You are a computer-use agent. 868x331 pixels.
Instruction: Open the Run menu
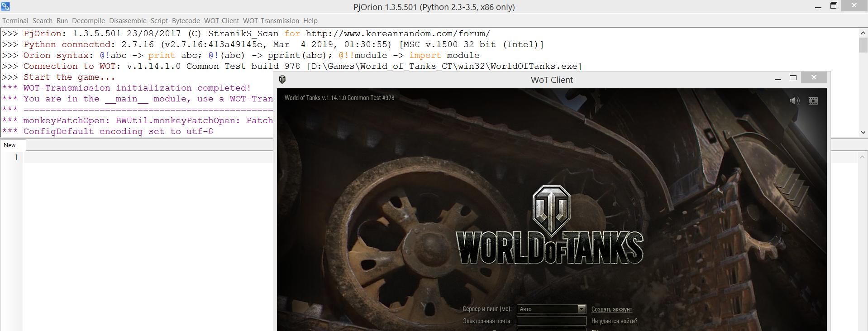(x=62, y=21)
